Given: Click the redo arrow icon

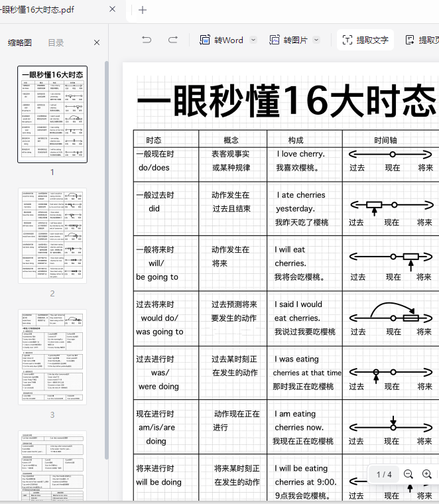Looking at the screenshot, I should pos(173,40).
